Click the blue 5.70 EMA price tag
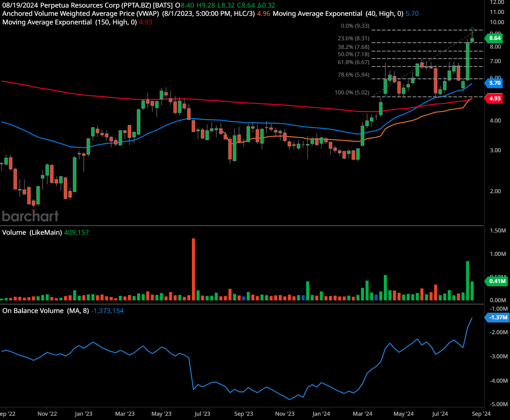Image resolution: width=510 pixels, height=420 pixels. coord(494,83)
